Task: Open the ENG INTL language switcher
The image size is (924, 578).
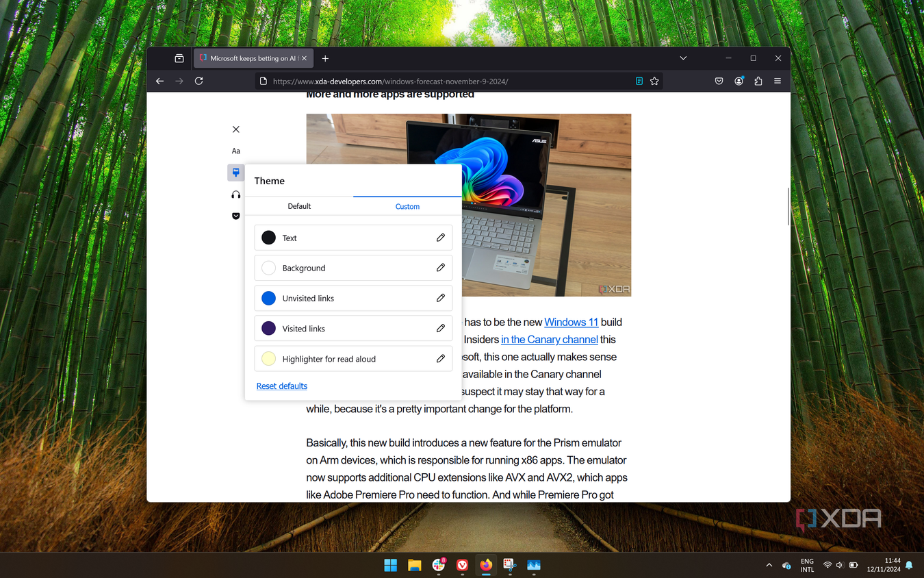Action: click(x=807, y=565)
